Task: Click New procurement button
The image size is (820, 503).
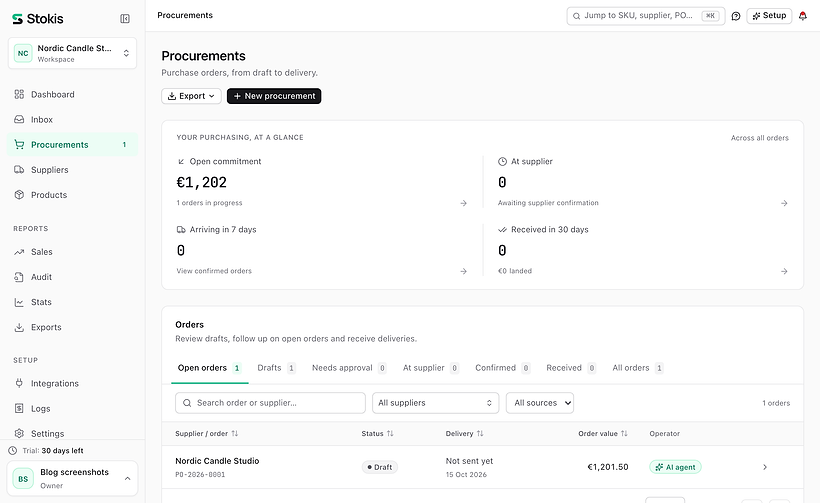Action: (x=274, y=96)
